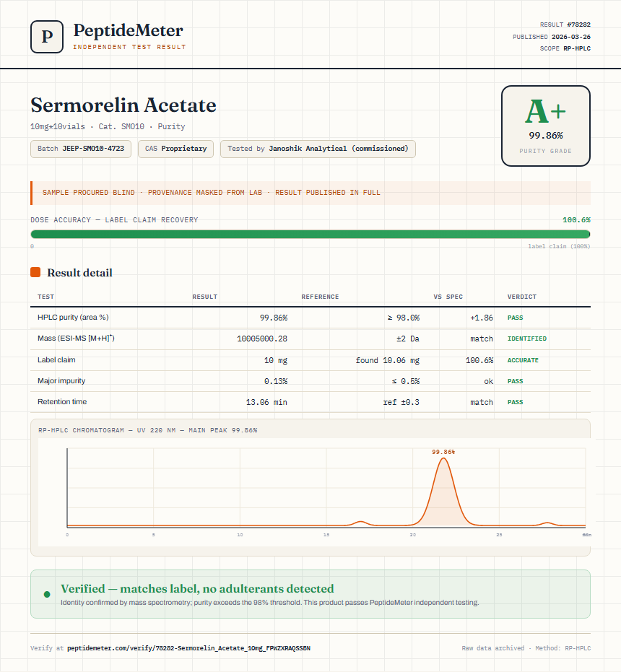The image size is (621, 672).
Task: Click the INDEPENDENT TEST RESULT tagline
Action: tap(129, 47)
